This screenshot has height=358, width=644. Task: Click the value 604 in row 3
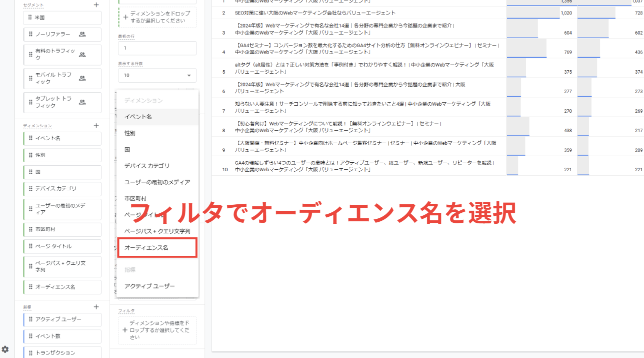[x=568, y=33]
